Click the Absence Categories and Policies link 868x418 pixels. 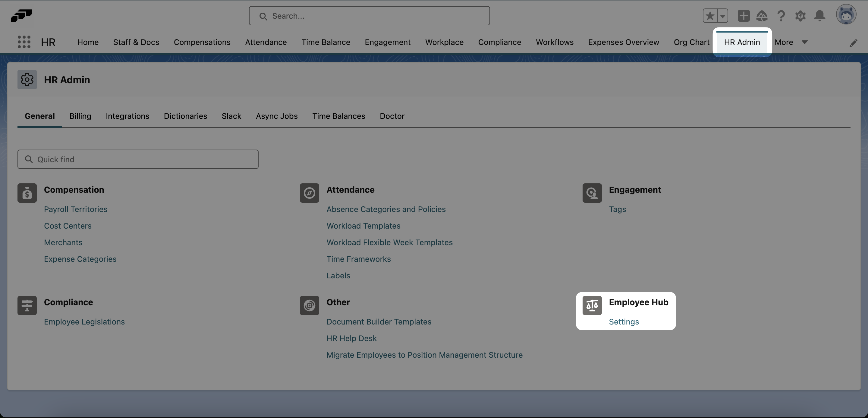click(386, 209)
